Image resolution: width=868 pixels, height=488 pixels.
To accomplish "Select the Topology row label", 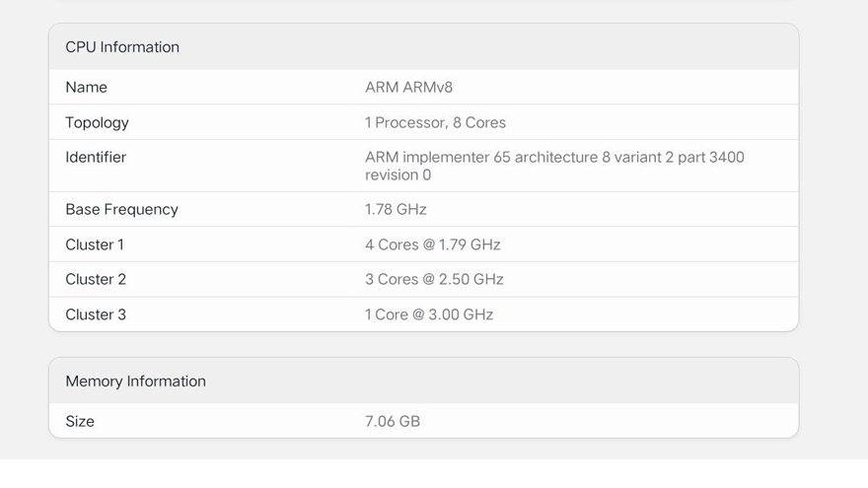I will [97, 123].
